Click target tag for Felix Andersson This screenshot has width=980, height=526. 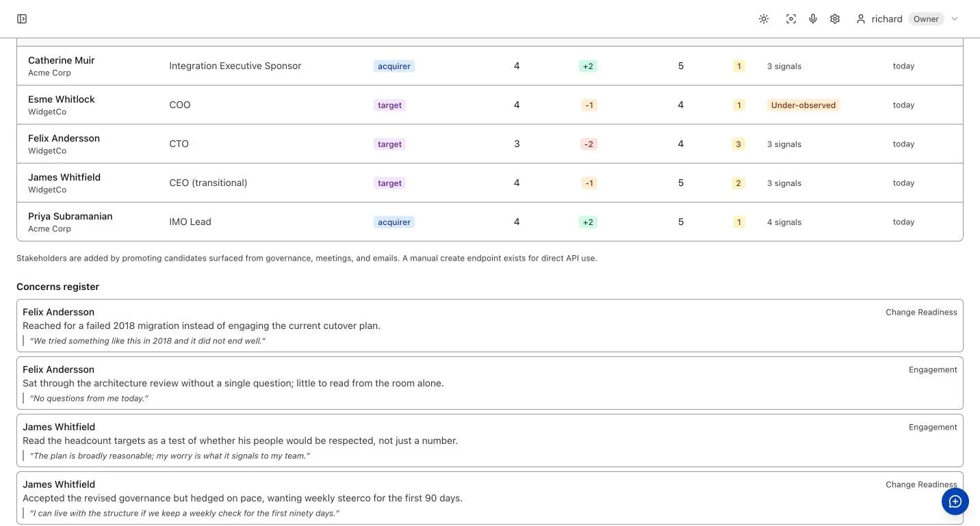[x=389, y=144]
